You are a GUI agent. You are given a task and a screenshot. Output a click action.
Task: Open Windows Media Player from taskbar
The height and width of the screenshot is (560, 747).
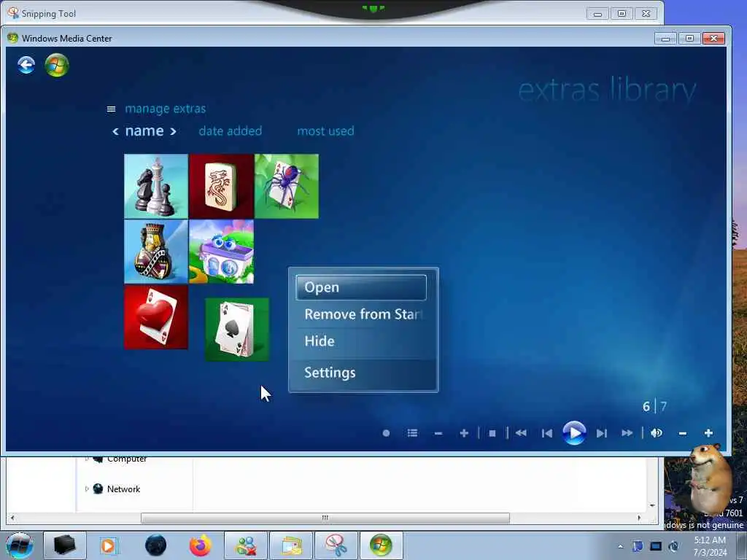108,545
